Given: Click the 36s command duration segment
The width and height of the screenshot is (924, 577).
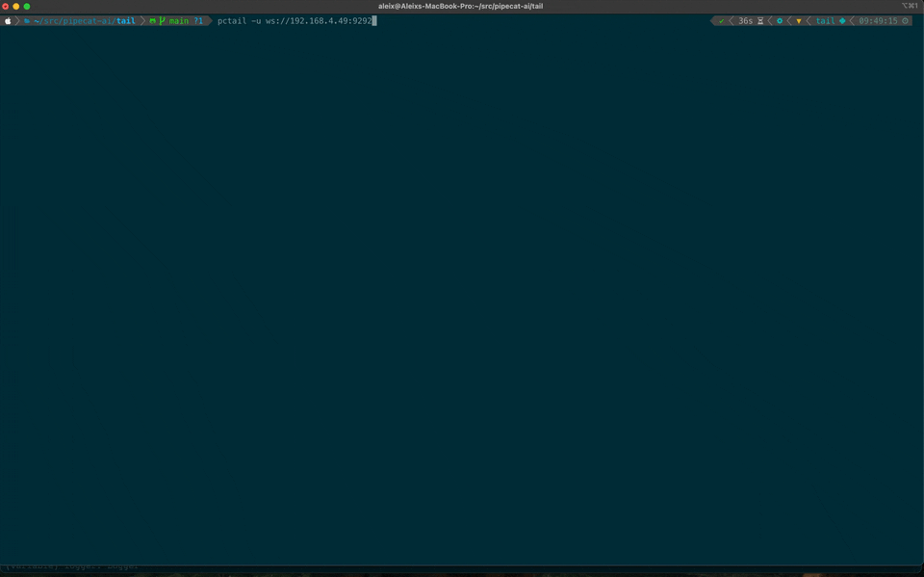Looking at the screenshot, I should (744, 20).
